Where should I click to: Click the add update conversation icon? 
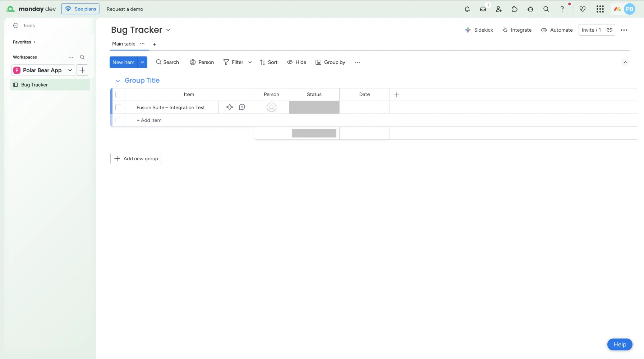(x=242, y=107)
